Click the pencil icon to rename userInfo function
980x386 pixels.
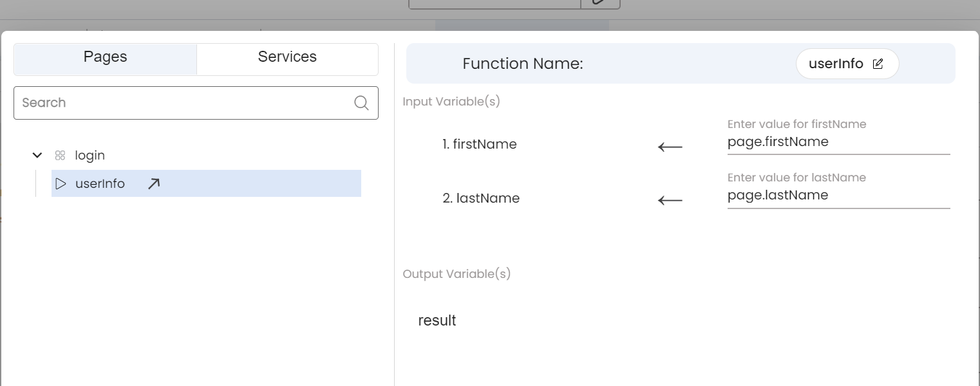[878, 63]
